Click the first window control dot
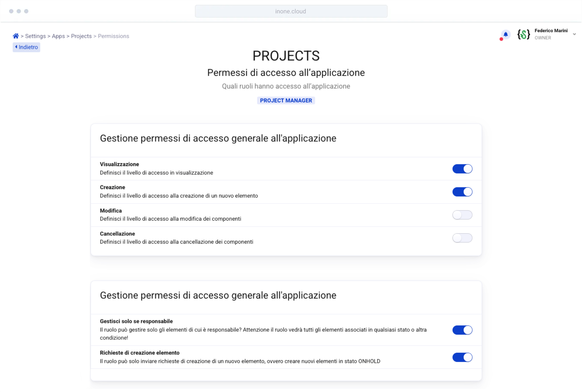Screen dimensions: 582x392 pyautogui.click(x=11, y=11)
